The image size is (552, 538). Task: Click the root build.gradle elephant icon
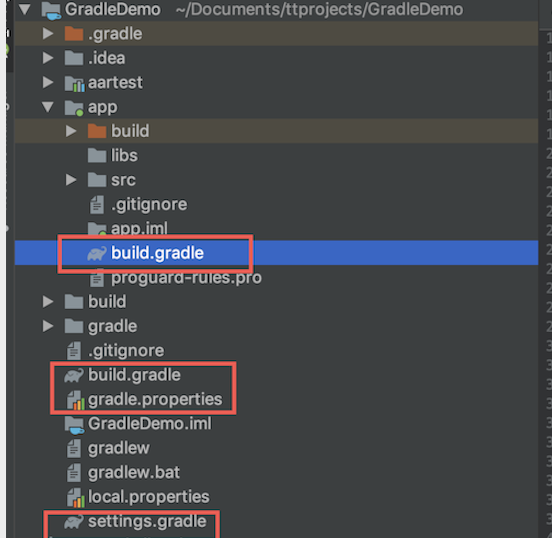(x=74, y=375)
